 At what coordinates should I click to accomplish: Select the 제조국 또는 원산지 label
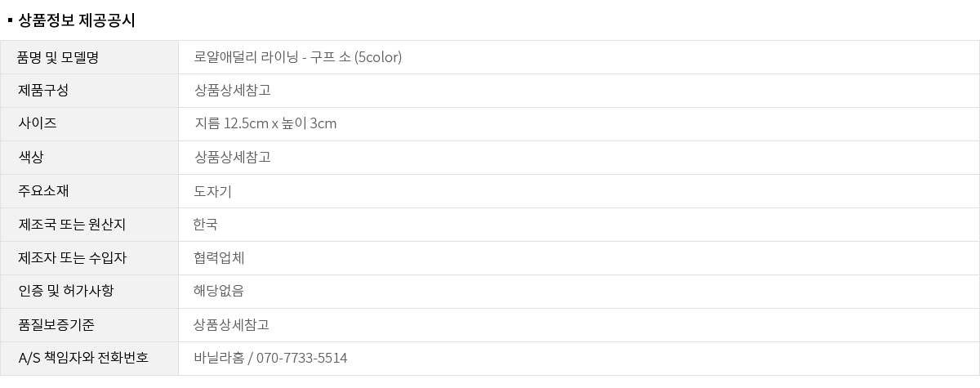coord(72,225)
